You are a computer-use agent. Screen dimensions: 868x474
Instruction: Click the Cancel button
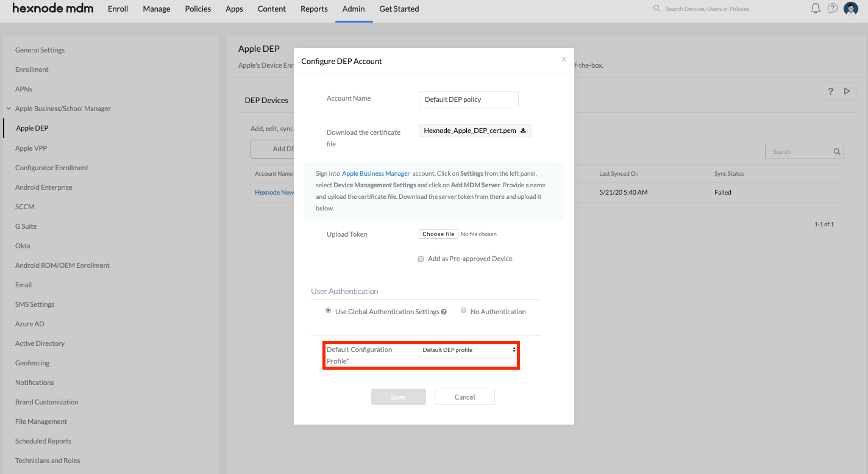click(464, 397)
